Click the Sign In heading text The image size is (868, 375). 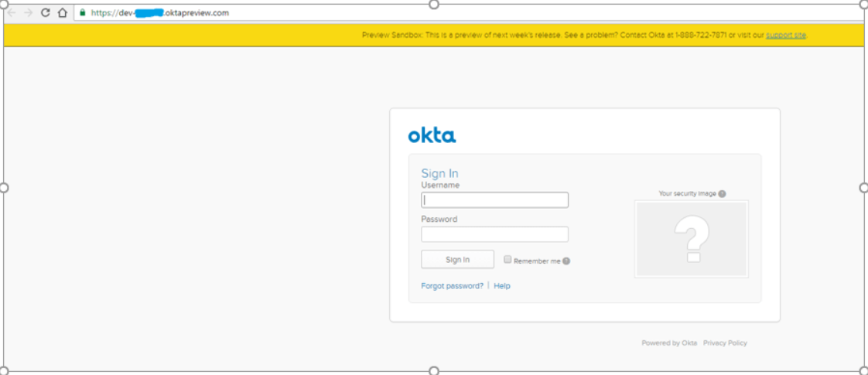pos(439,173)
